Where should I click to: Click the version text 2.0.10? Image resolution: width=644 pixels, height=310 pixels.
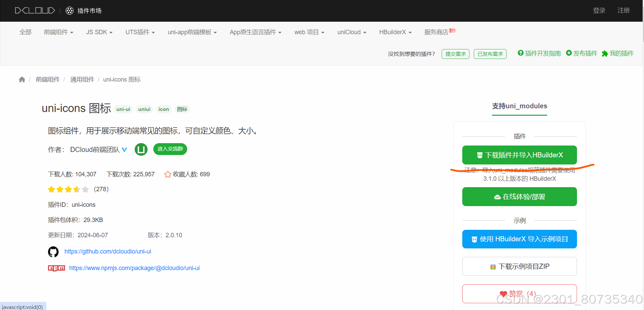[x=174, y=235]
